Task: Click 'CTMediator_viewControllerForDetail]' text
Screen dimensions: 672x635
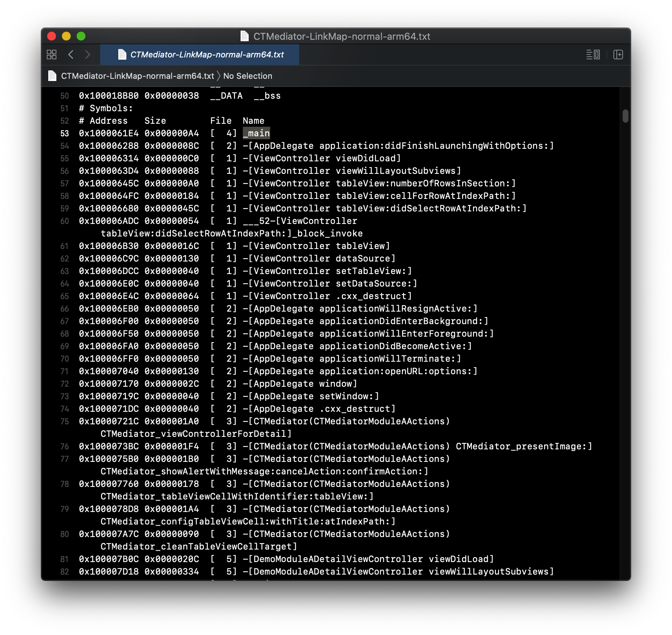Action: click(196, 434)
